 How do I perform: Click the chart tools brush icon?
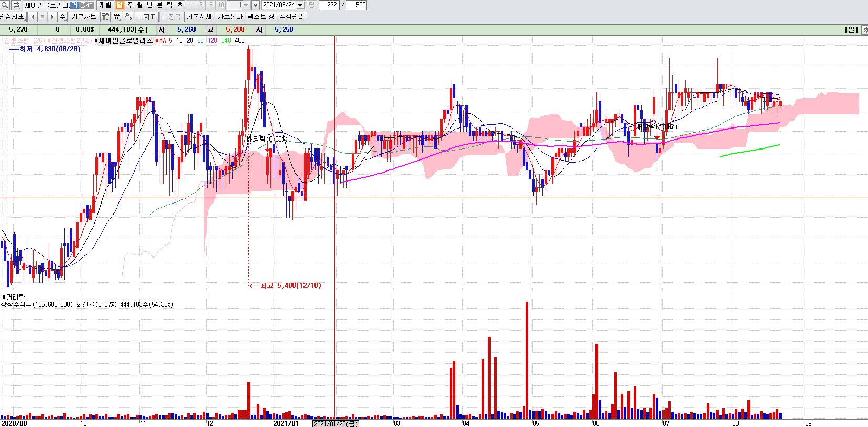point(105,17)
